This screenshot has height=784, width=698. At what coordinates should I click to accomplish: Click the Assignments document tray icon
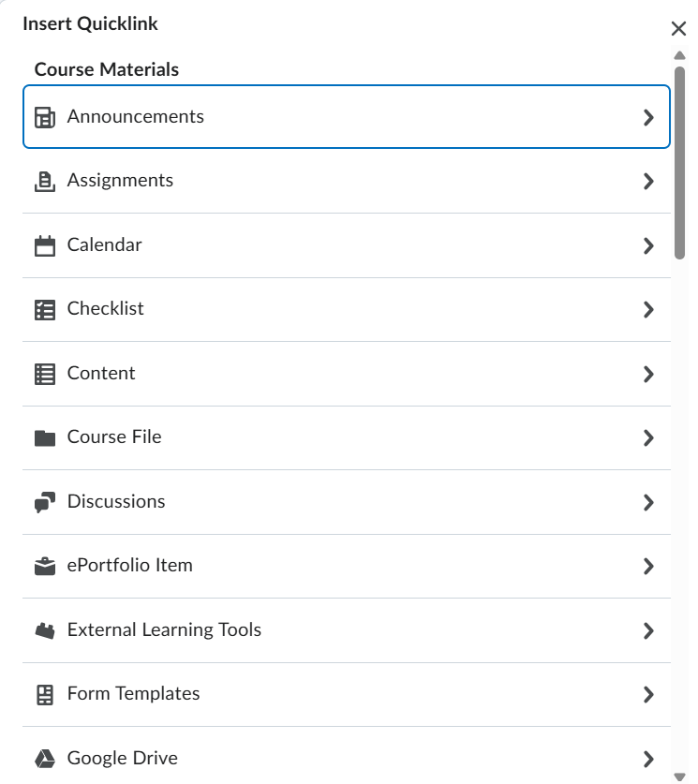[x=44, y=182]
